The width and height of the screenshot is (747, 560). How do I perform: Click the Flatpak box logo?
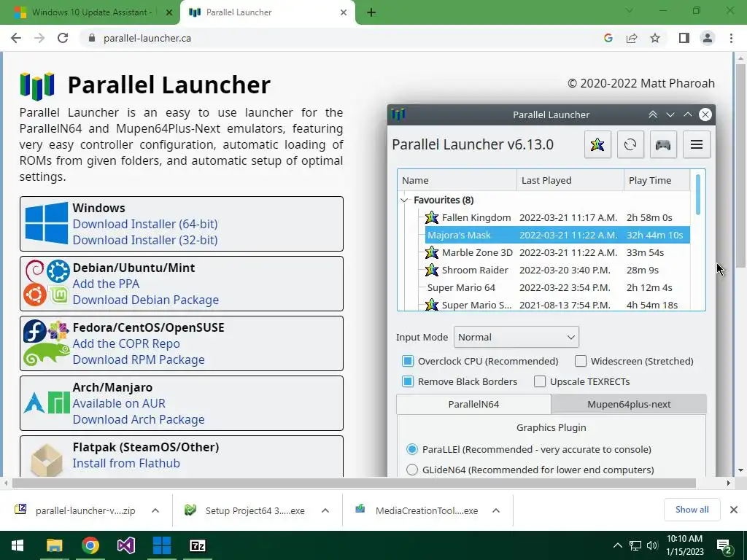coord(46,460)
